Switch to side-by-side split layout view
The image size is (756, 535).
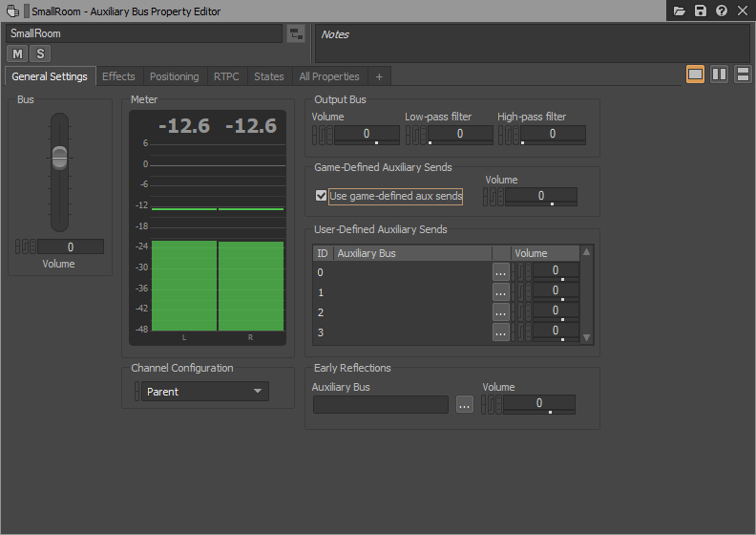coord(719,75)
